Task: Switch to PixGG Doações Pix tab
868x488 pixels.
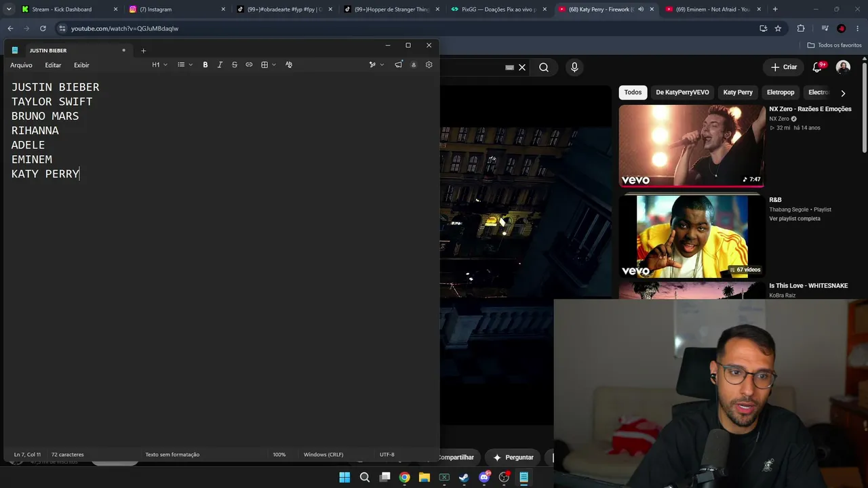Action: [498, 9]
